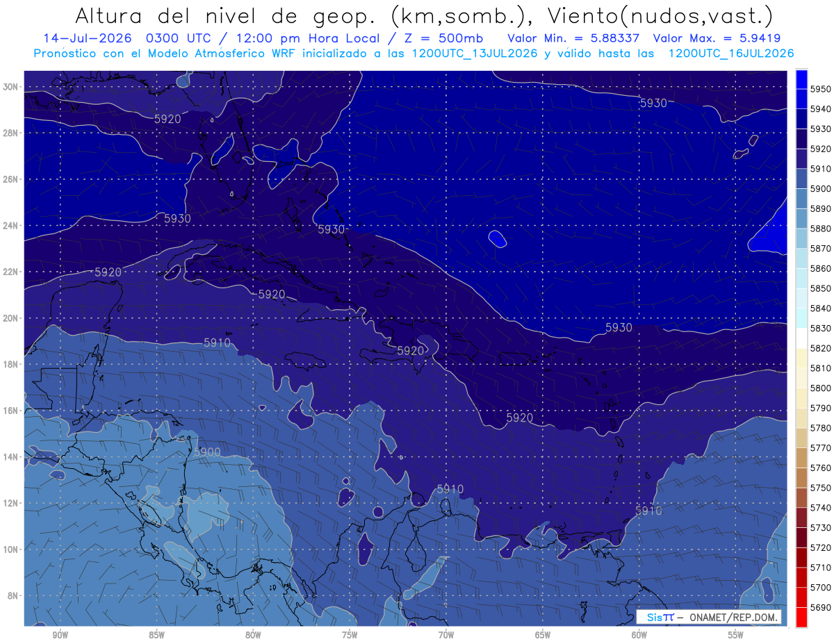The image size is (834, 644).
Task: Click the 14N latitude axis label
Action: tap(9, 457)
